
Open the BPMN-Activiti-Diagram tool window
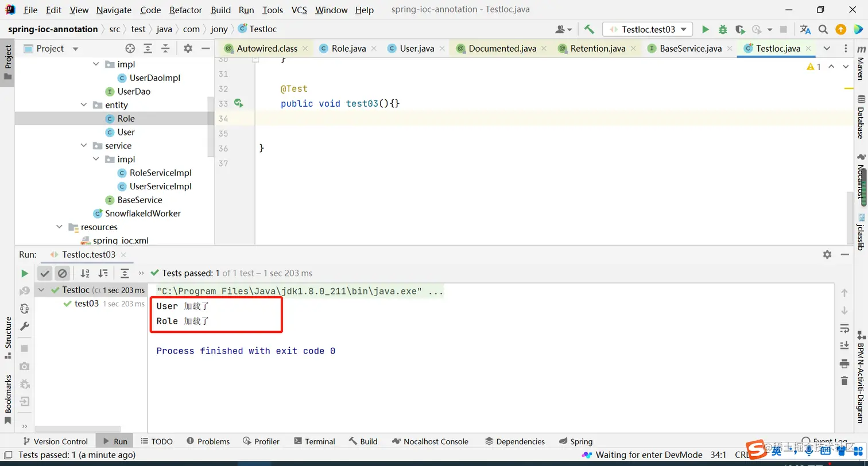[861, 376]
